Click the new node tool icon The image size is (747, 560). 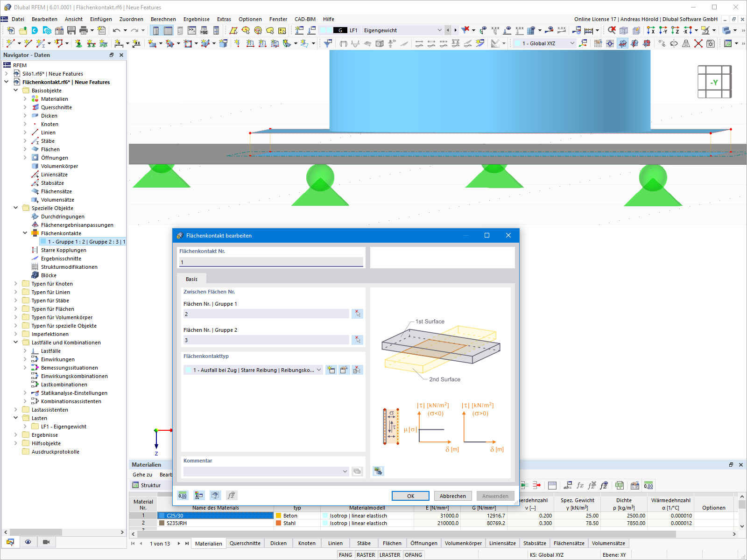(11, 43)
